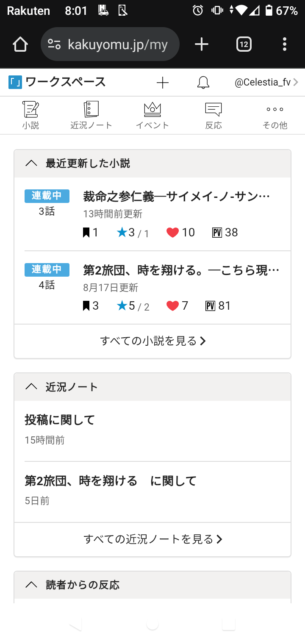The image size is (305, 644).
Task: Open the イベント crown tab
Action: (x=152, y=115)
